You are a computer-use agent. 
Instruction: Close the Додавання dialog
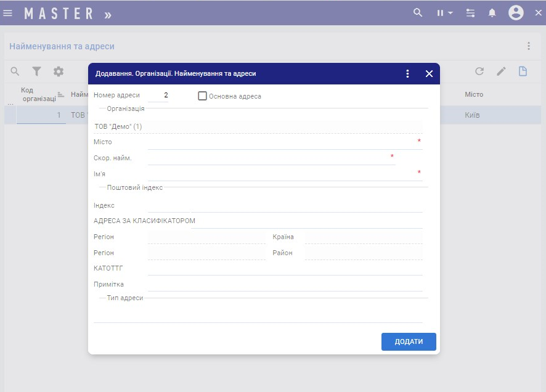coord(430,74)
